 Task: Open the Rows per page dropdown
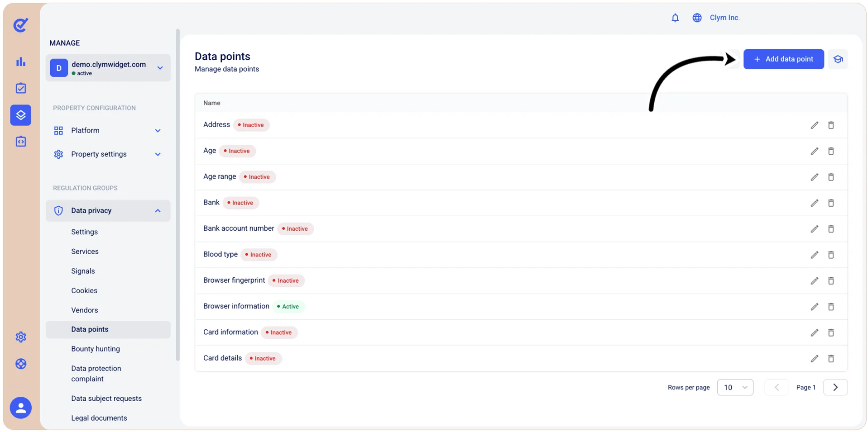point(735,387)
